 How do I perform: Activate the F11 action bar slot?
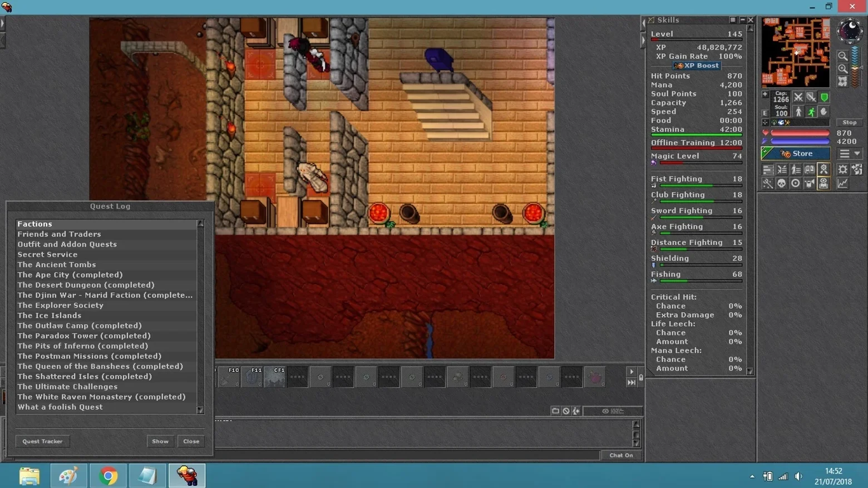(252, 377)
